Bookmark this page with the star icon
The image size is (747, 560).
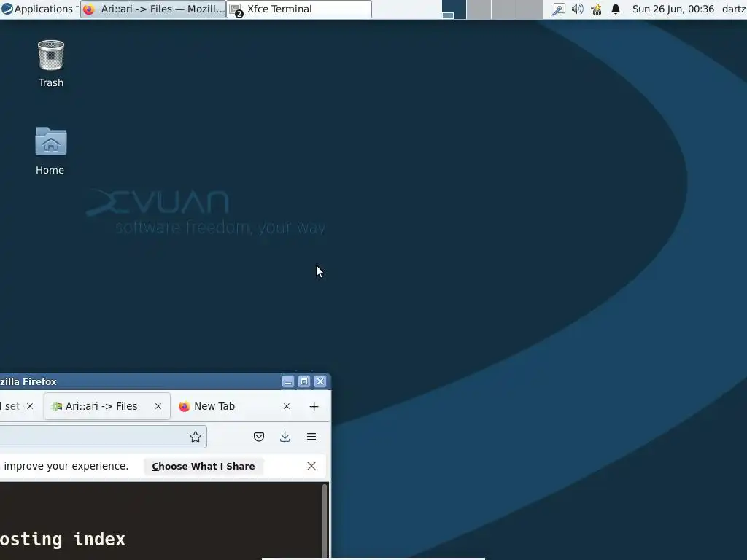click(196, 437)
